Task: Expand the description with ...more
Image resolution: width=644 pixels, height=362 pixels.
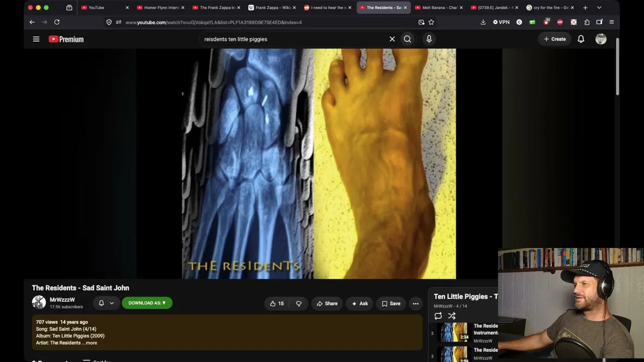Action: (x=90, y=343)
